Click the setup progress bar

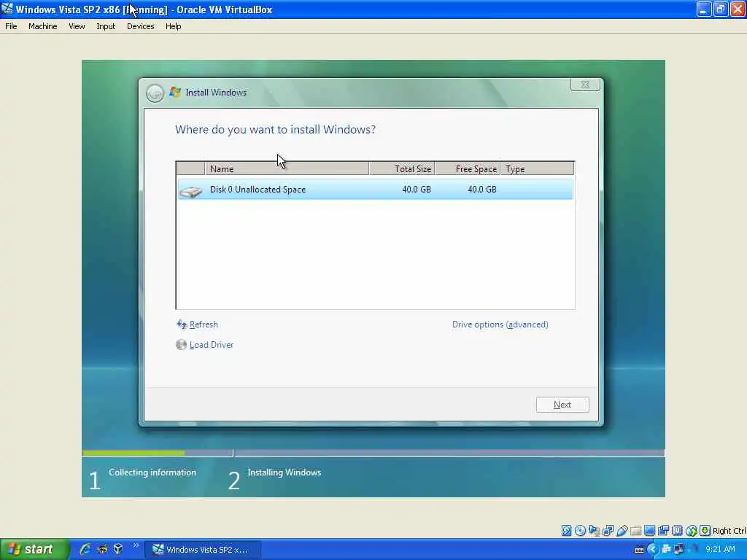[373, 452]
